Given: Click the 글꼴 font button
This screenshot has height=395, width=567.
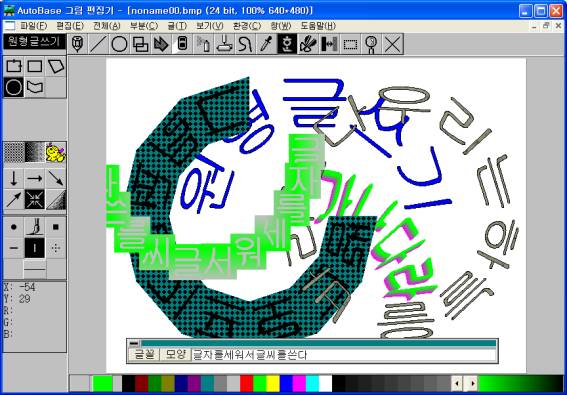Looking at the screenshot, I should tap(144, 354).
